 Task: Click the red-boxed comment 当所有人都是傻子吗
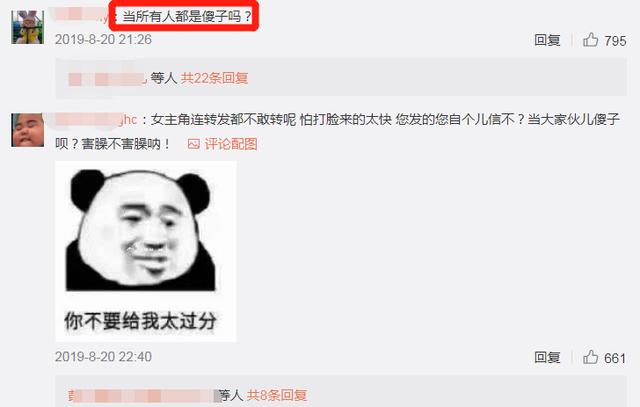(x=187, y=16)
